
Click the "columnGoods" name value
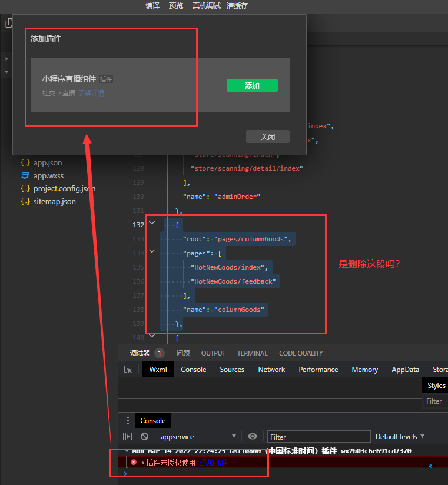(x=239, y=310)
